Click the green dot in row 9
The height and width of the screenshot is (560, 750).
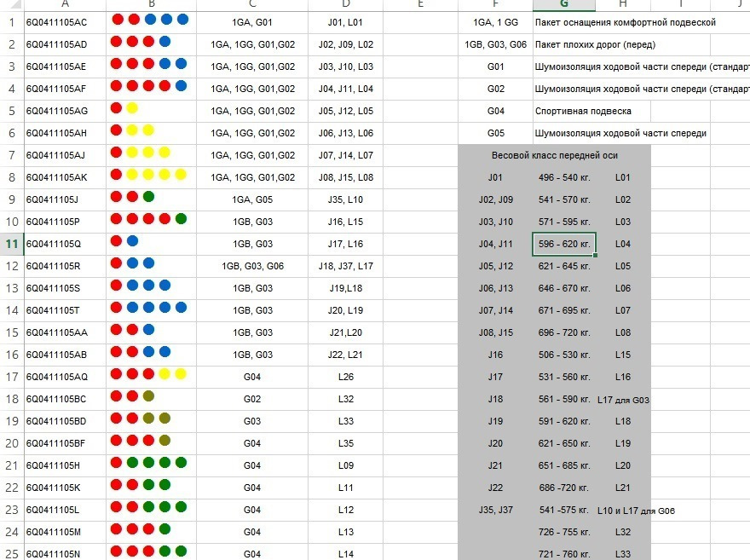click(x=149, y=197)
